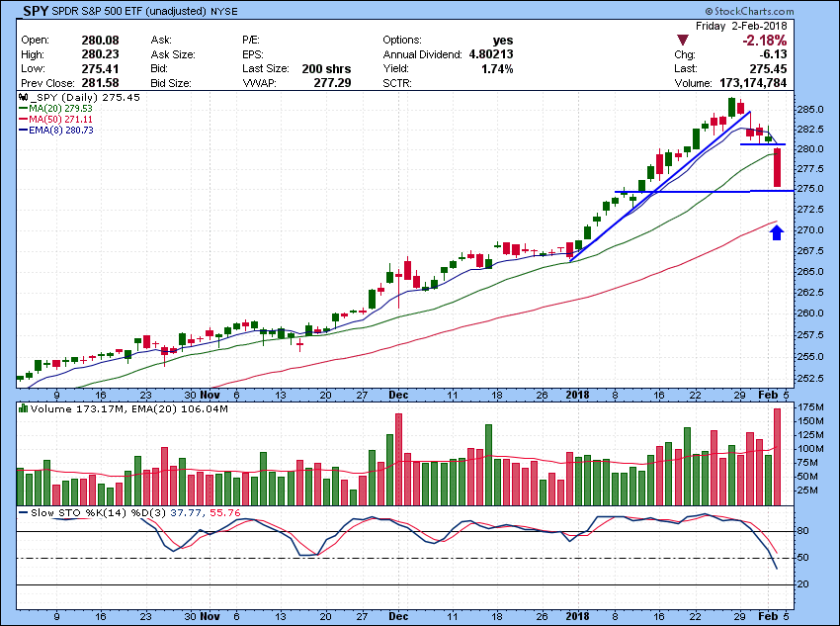Select the Open value 280.08
Viewport: 840px width, 626px height.
[100, 41]
